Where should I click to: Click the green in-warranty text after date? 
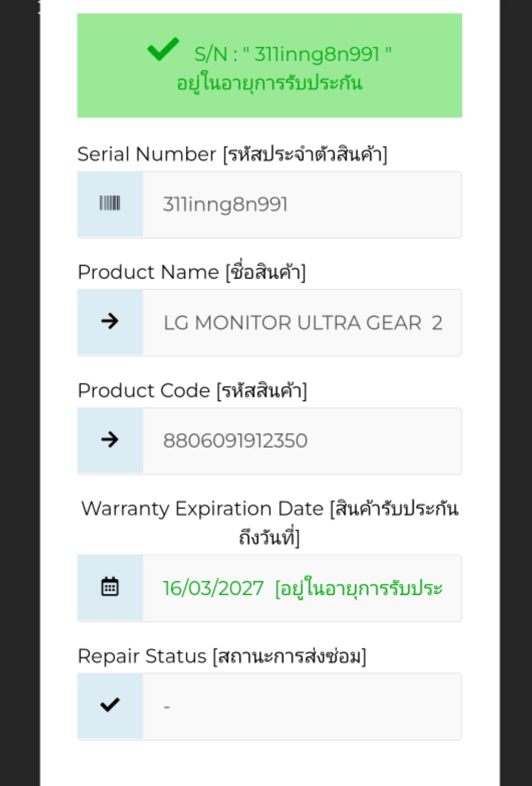click(x=359, y=588)
